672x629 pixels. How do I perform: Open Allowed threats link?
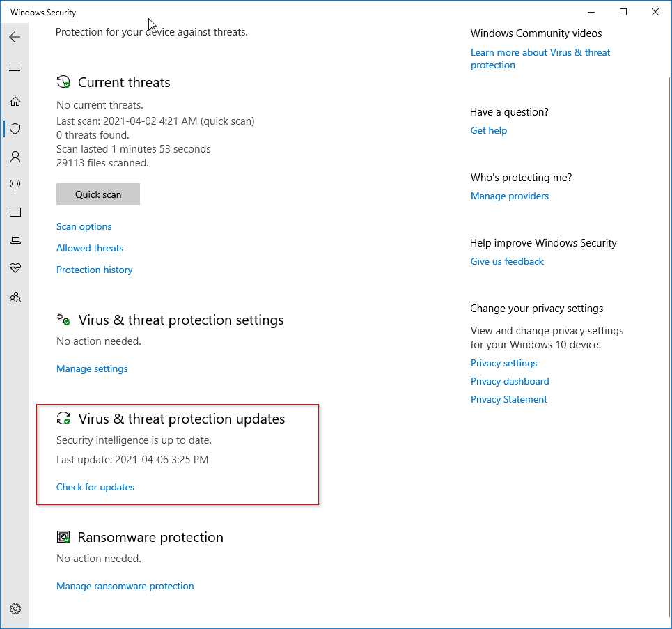(x=90, y=248)
